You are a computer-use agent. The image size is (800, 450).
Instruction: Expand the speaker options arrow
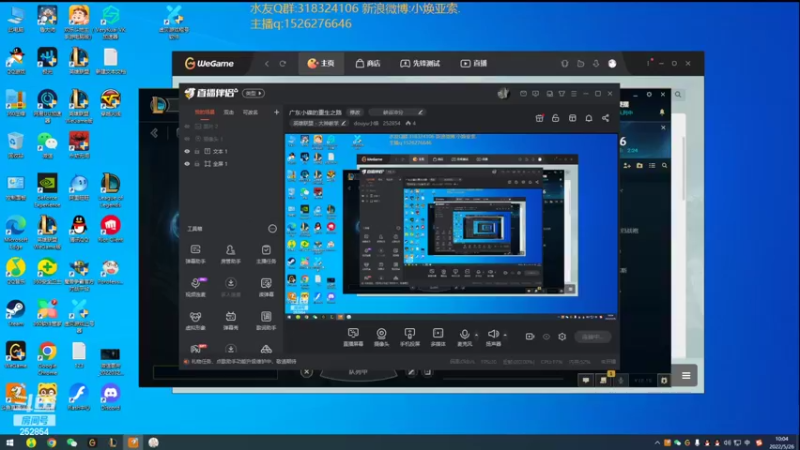[x=505, y=335]
